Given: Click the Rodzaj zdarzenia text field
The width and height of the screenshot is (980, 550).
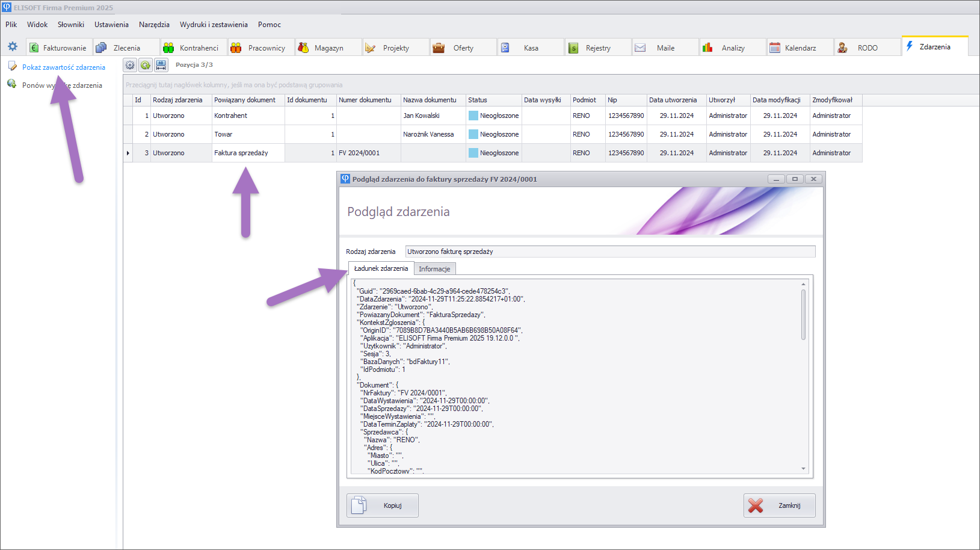Looking at the screenshot, I should (x=610, y=252).
